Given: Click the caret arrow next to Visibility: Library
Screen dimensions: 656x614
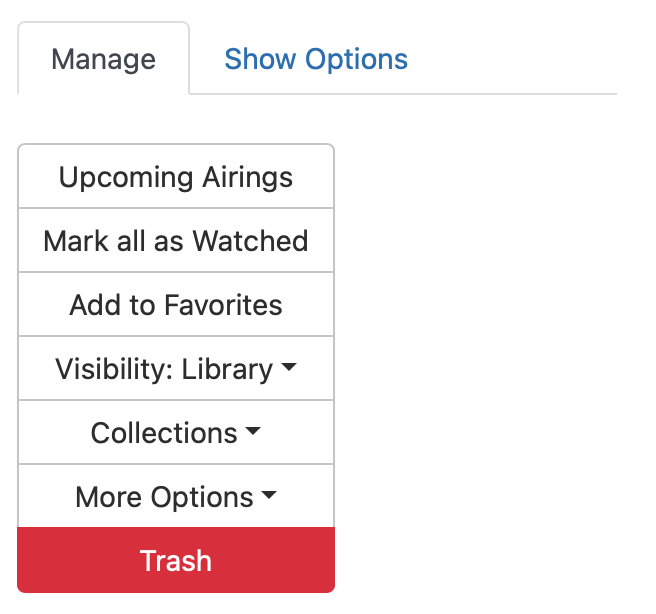Looking at the screenshot, I should click(x=289, y=368).
